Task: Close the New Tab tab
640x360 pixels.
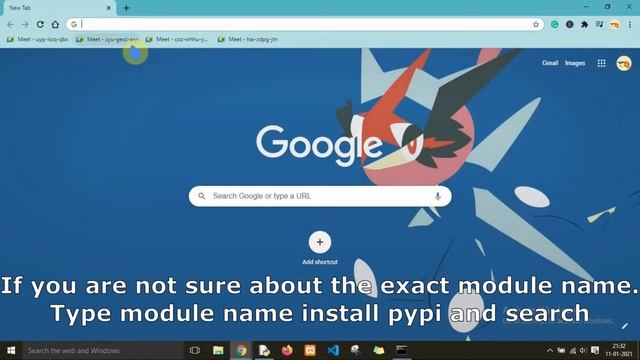Action: point(109,8)
